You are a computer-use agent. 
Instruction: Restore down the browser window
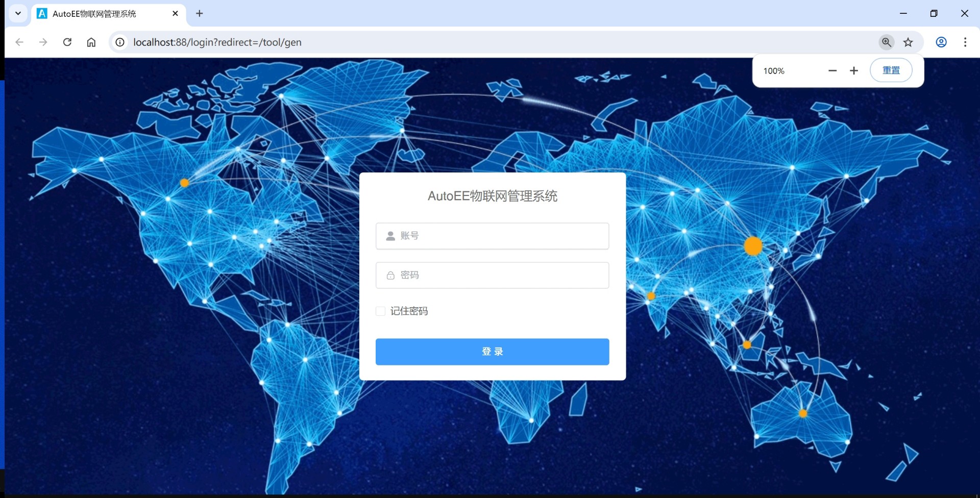[934, 14]
